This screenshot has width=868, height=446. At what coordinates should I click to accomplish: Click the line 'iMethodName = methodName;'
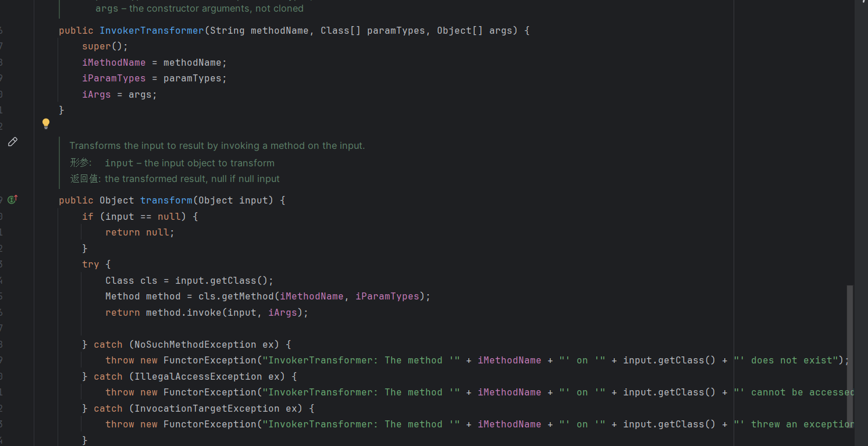pos(155,62)
